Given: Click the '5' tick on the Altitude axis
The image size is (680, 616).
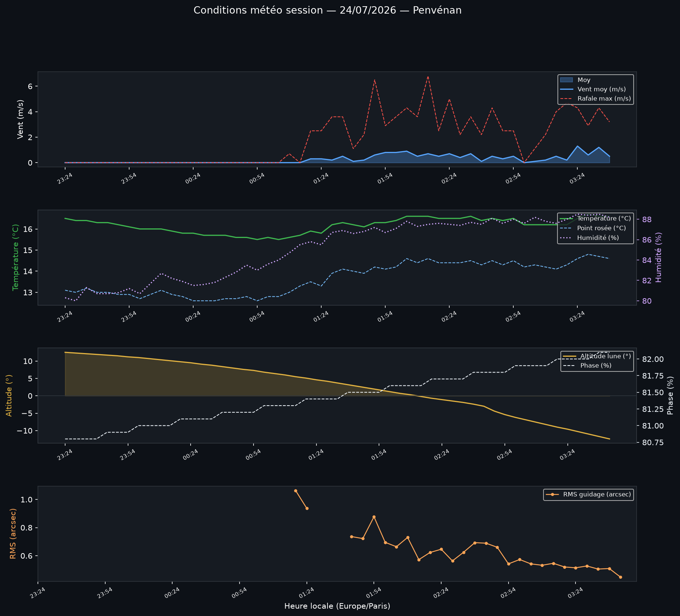Looking at the screenshot, I should click(x=31, y=378).
